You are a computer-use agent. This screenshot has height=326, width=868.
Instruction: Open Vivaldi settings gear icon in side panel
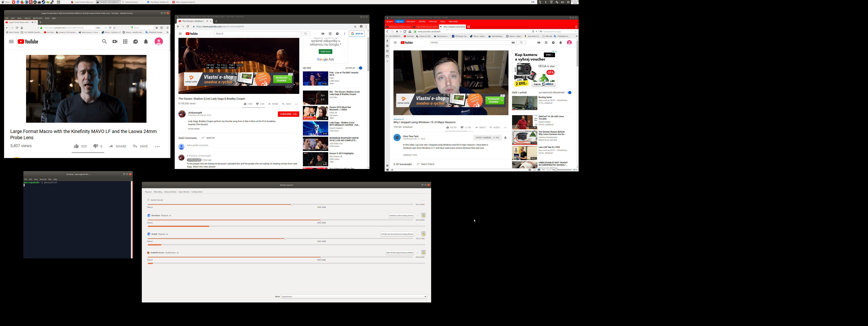click(387, 166)
